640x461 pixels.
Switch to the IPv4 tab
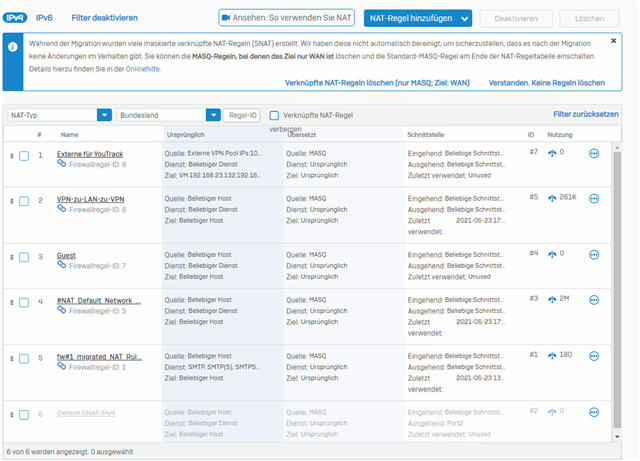15,18
